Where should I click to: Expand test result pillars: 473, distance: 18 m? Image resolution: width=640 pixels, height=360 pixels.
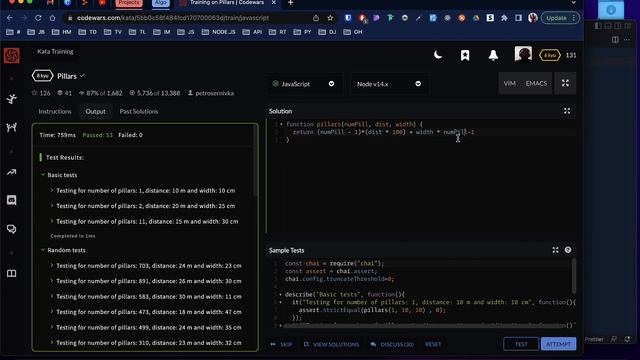point(145,312)
